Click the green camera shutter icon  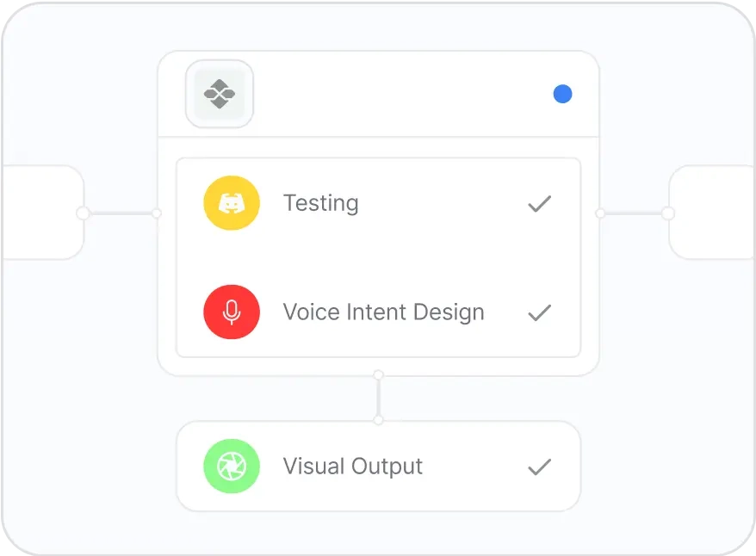click(231, 466)
